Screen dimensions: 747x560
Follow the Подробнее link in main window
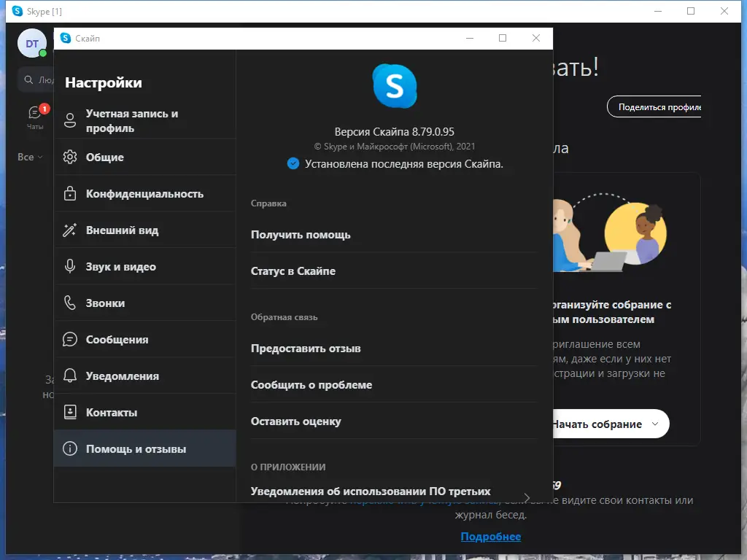[x=491, y=536]
